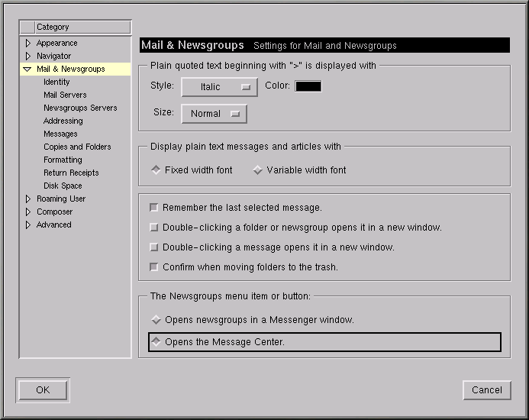Expand the Composer category arrow

tap(28, 212)
